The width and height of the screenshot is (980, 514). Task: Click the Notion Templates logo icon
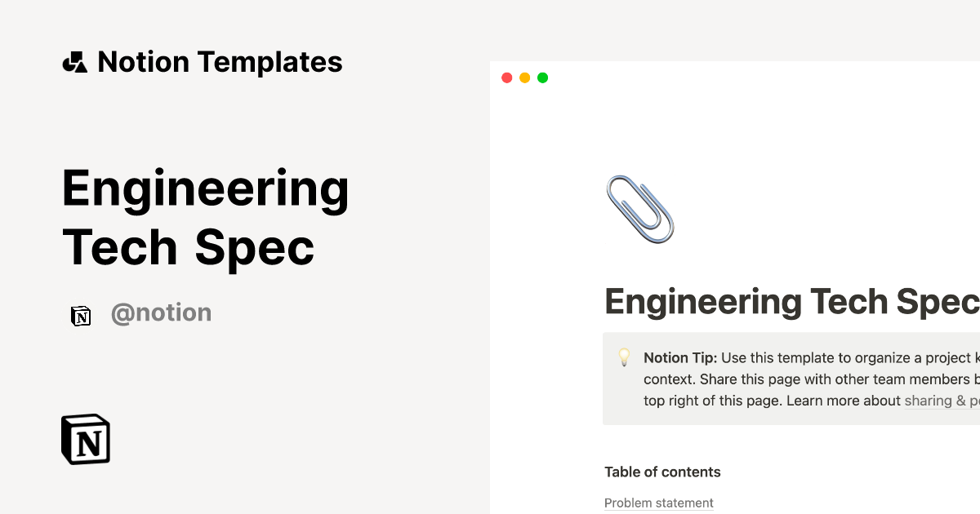click(75, 61)
